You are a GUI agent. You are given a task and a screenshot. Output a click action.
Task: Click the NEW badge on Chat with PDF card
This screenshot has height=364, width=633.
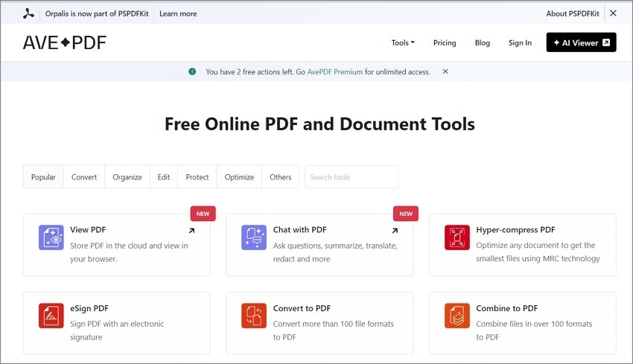[406, 214]
